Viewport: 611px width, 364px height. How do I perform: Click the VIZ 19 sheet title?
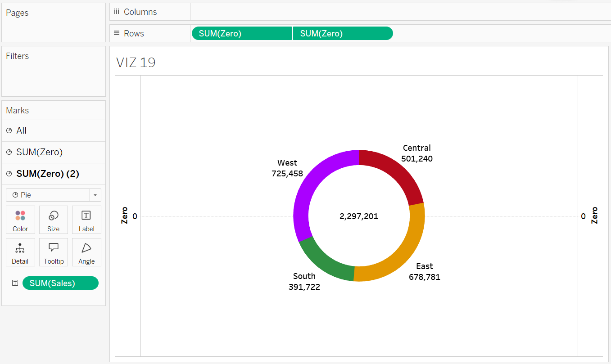(136, 63)
